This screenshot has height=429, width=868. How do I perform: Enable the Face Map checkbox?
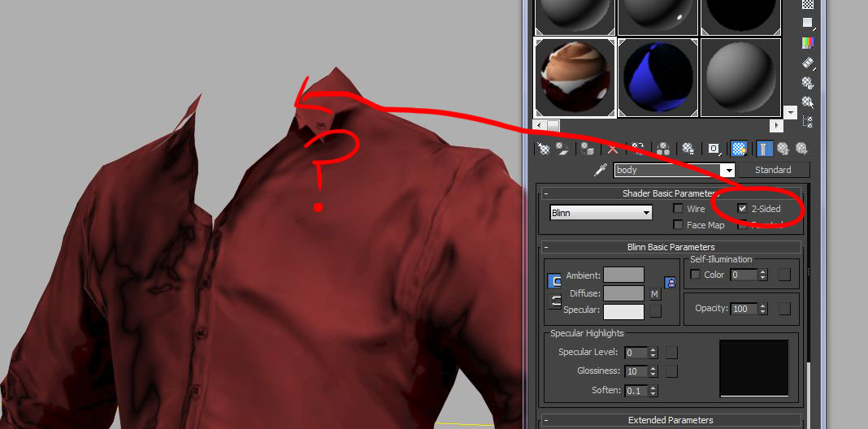pos(678,225)
